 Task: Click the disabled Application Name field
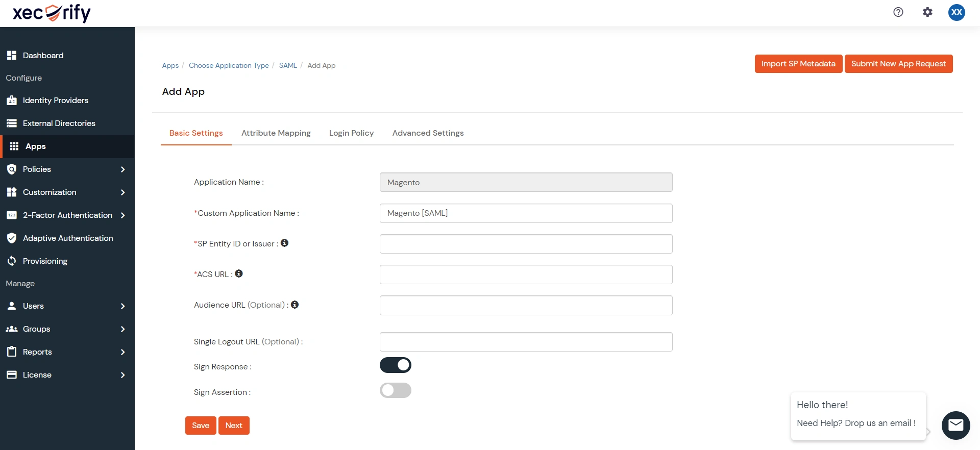(x=526, y=182)
